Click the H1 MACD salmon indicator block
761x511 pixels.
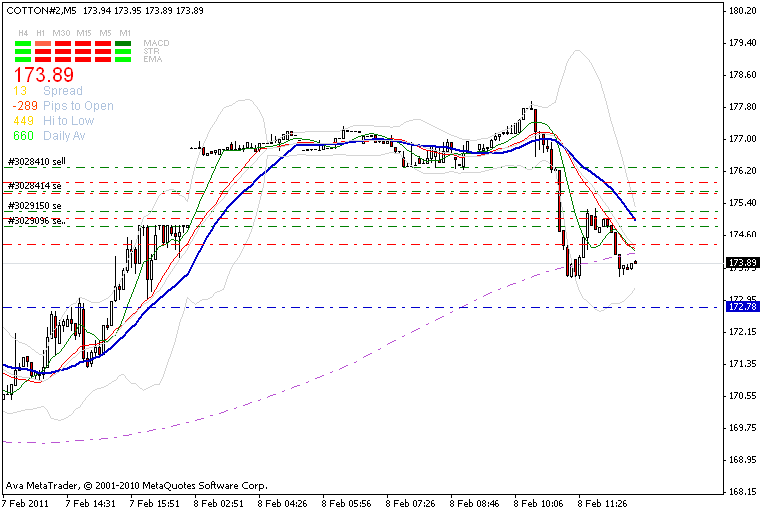click(43, 44)
